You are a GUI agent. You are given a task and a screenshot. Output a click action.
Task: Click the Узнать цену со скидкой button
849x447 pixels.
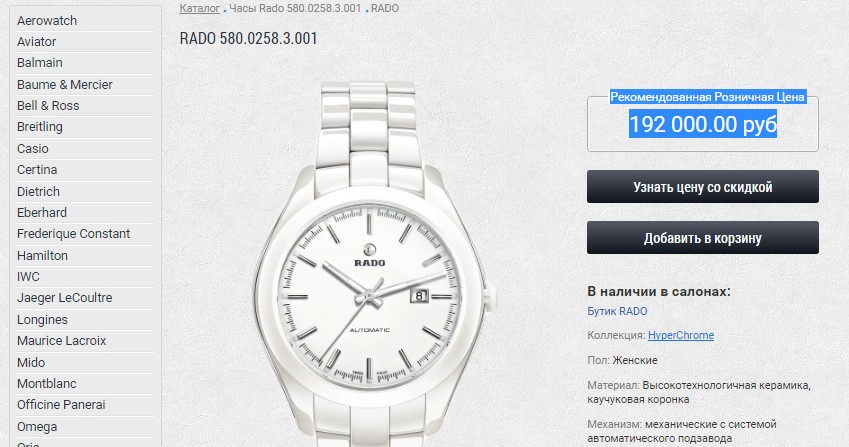pyautogui.click(x=703, y=187)
